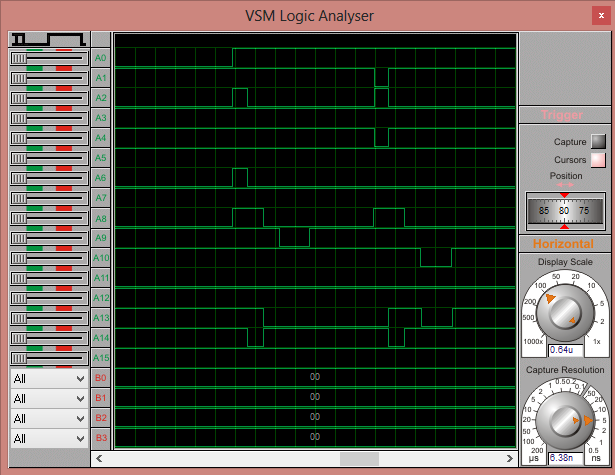Click the A6 trigger slider handle

19,178
